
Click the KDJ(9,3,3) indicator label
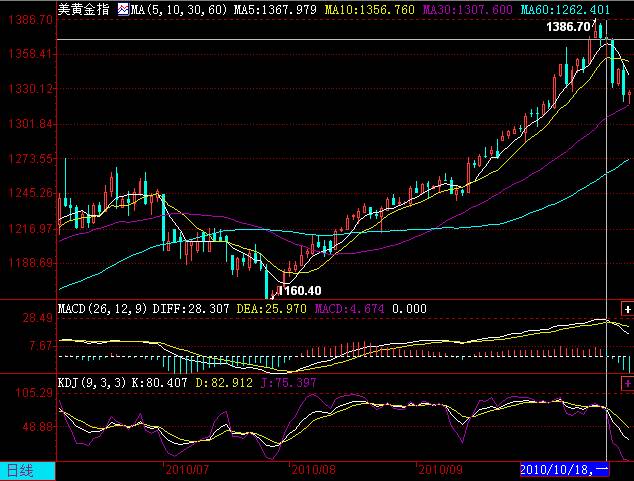(x=92, y=382)
